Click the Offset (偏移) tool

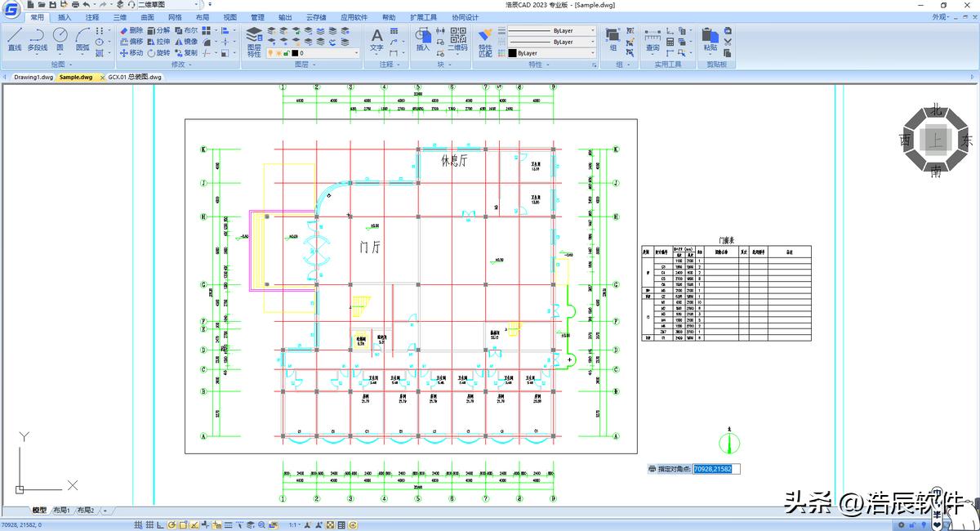pos(131,42)
